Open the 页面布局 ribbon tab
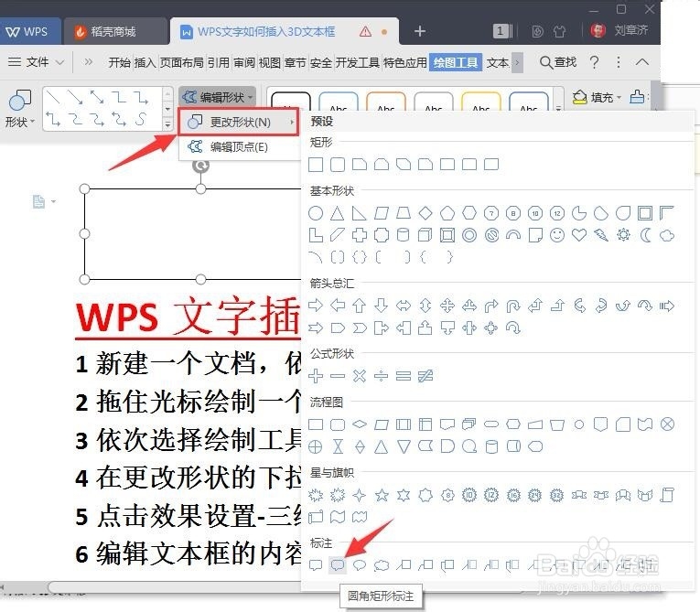 click(x=182, y=62)
